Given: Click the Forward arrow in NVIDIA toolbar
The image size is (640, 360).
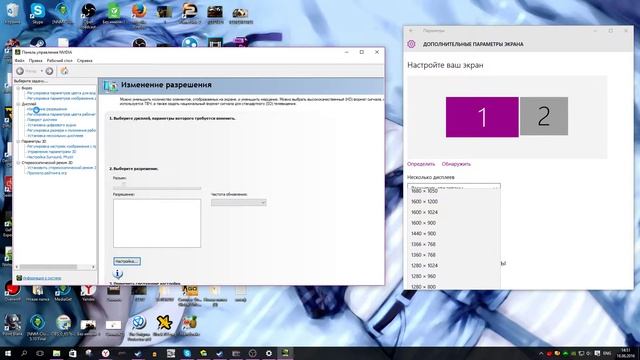Looking at the screenshot, I should 49,71.
